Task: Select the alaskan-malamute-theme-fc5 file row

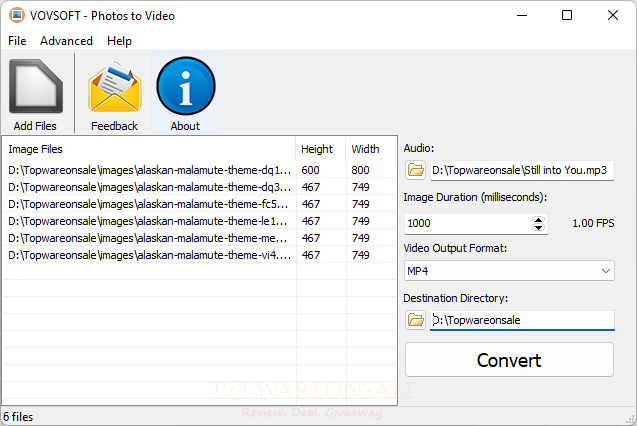Action: 199,204
